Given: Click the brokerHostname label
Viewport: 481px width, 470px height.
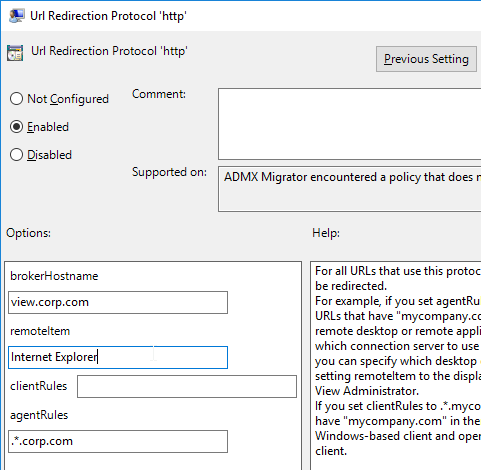Looking at the screenshot, I should point(54,276).
